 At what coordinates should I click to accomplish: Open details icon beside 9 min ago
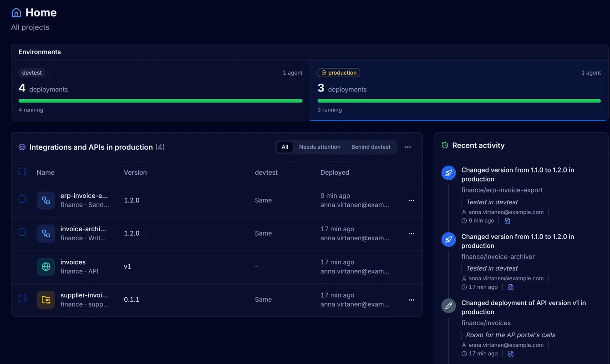pyautogui.click(x=507, y=221)
